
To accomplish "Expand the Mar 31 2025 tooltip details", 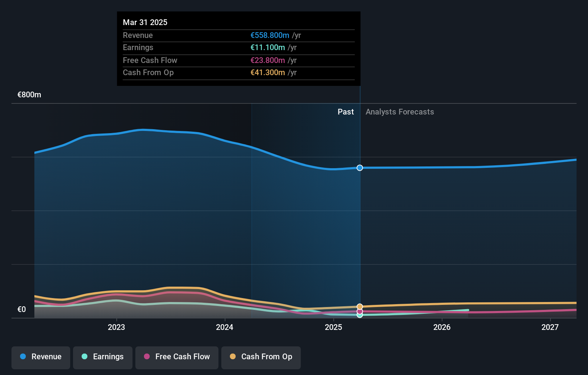I will (x=238, y=49).
